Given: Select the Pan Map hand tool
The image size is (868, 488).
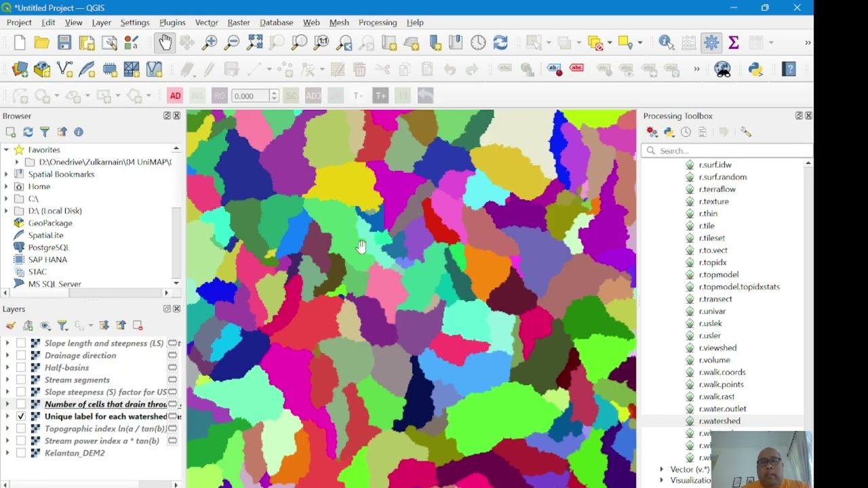Looking at the screenshot, I should [165, 43].
